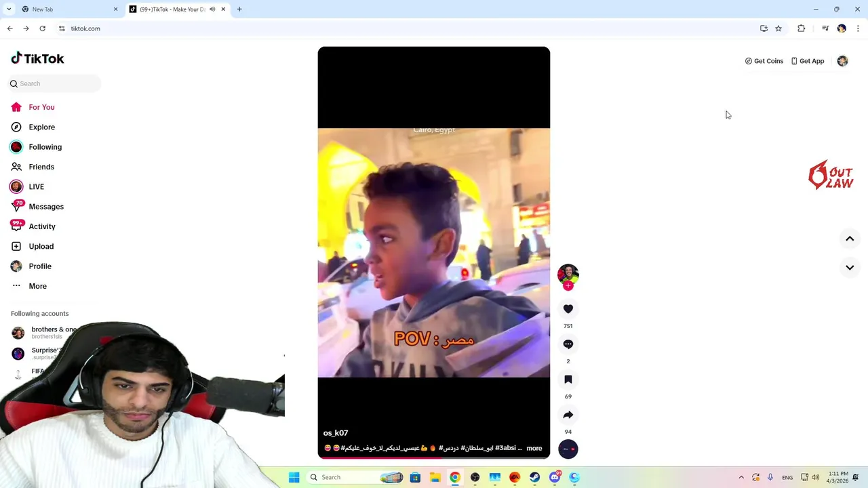
Task: Click Get Coins button
Action: pos(764,61)
